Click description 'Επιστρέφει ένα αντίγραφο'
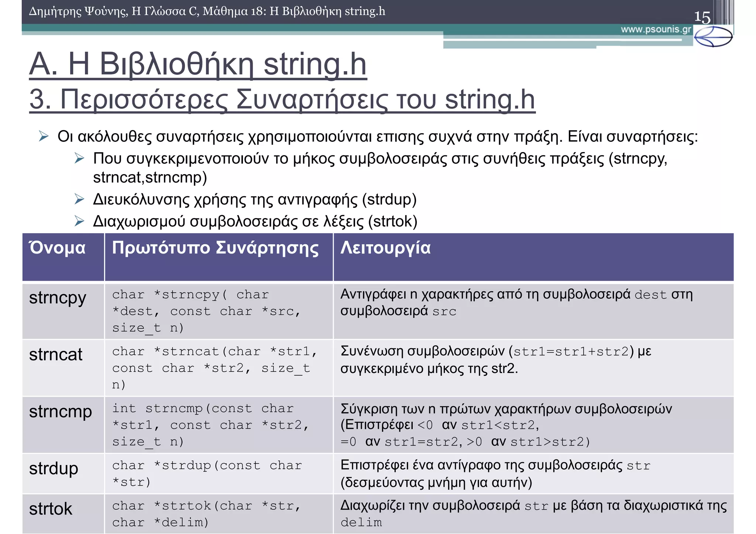Viewport: 756px width, 534px height. coord(420,465)
